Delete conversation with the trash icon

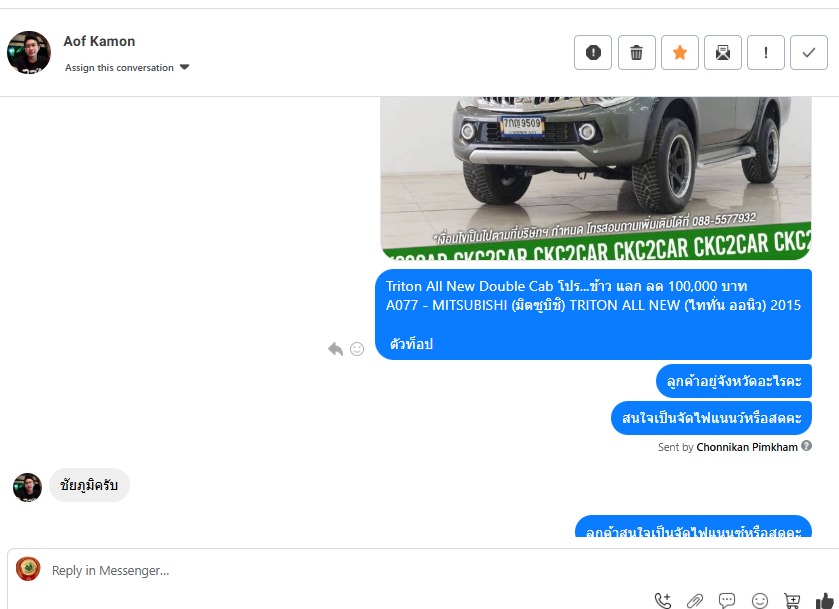[x=637, y=52]
